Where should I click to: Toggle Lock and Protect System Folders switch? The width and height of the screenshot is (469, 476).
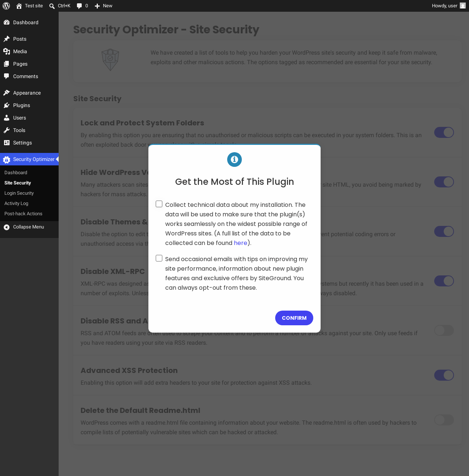coord(444,132)
